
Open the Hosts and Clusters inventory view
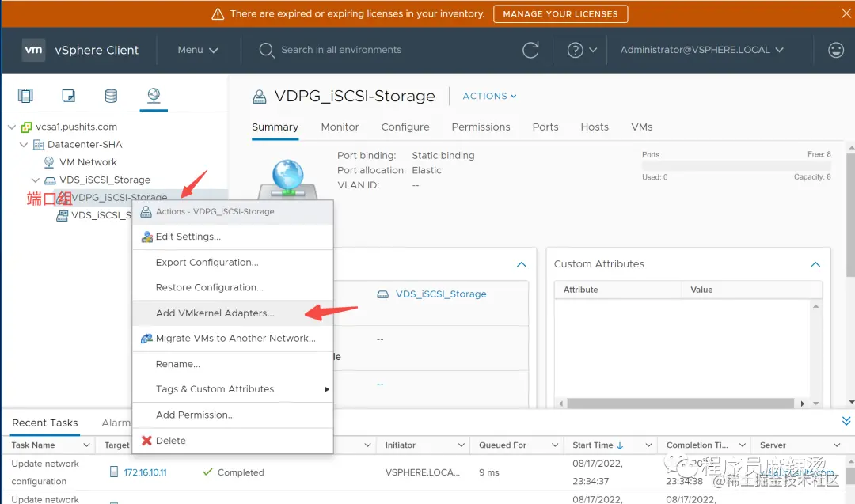(25, 96)
